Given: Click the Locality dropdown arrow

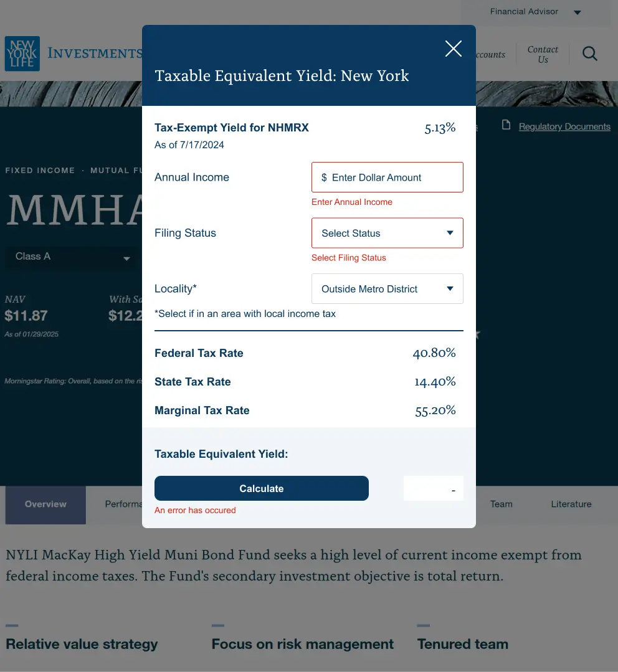Looking at the screenshot, I should click(450, 289).
